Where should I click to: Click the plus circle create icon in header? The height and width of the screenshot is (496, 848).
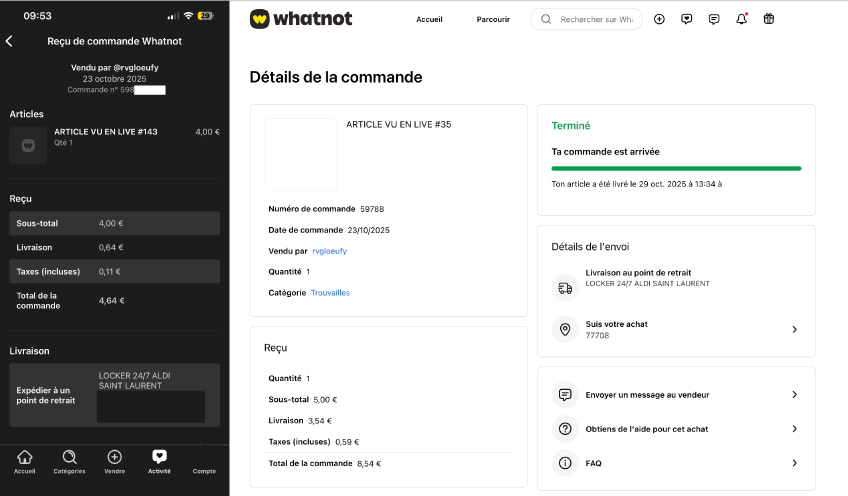659,19
